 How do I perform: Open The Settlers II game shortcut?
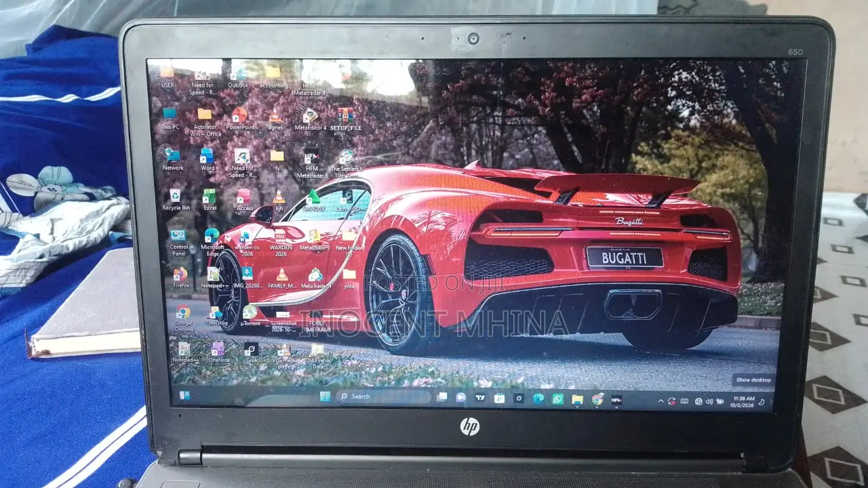click(347, 163)
